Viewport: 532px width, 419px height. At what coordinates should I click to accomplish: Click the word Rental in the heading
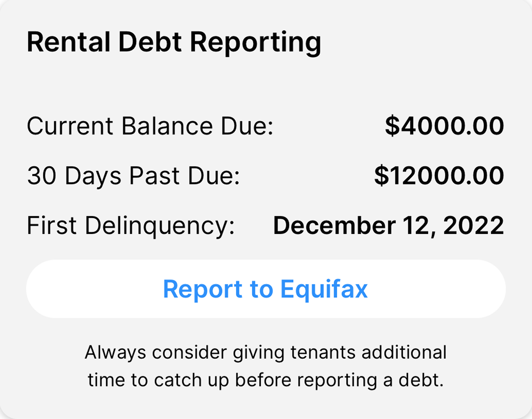[69, 42]
